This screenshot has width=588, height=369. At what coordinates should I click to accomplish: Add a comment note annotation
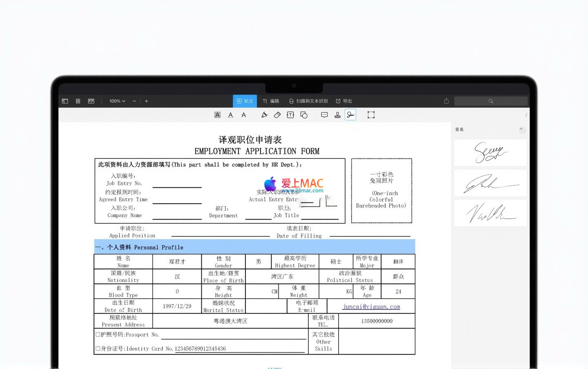324,115
